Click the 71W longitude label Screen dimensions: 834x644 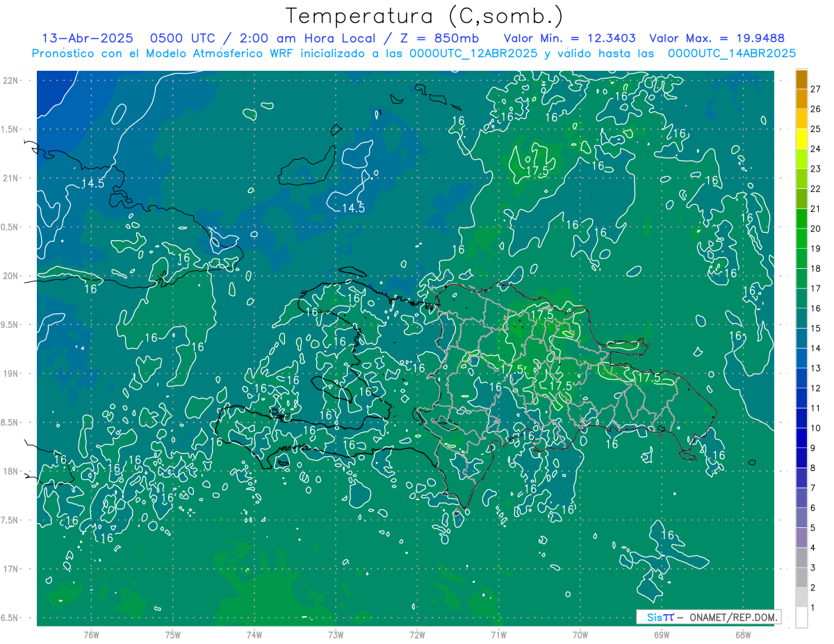pos(498,635)
